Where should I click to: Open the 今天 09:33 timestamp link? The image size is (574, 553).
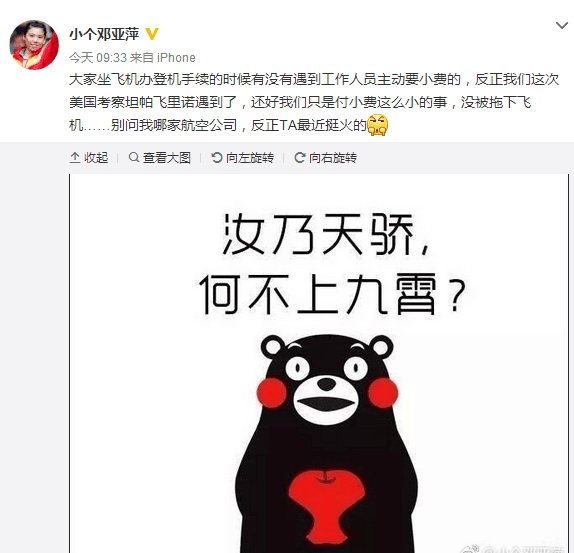98,58
